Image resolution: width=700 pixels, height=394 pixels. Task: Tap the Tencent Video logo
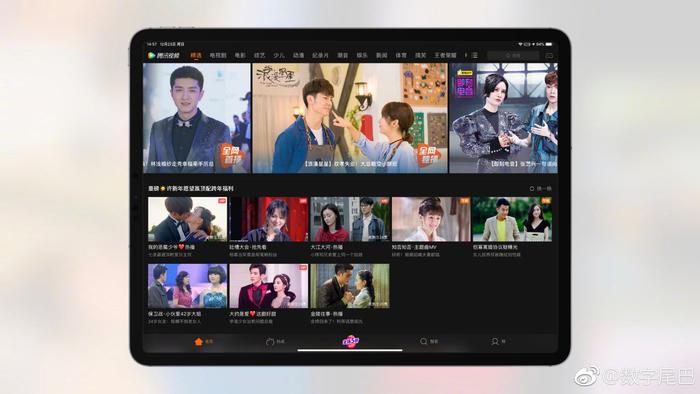163,55
